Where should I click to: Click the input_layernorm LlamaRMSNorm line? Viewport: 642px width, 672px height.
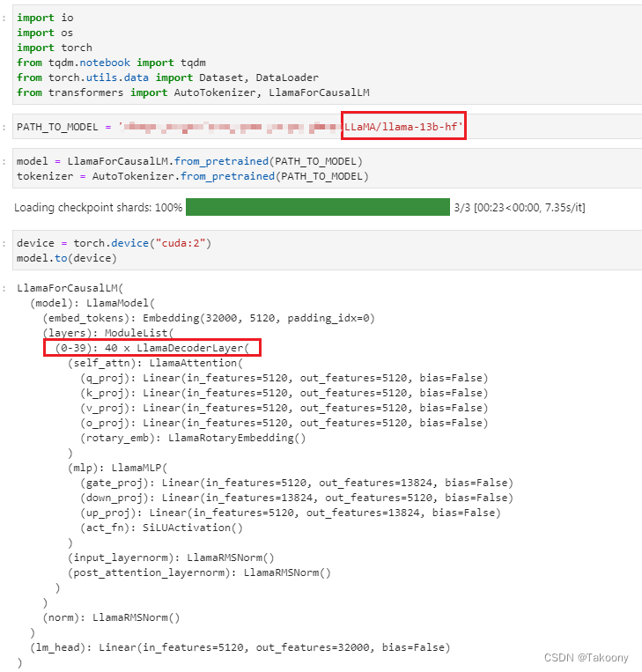click(x=171, y=558)
